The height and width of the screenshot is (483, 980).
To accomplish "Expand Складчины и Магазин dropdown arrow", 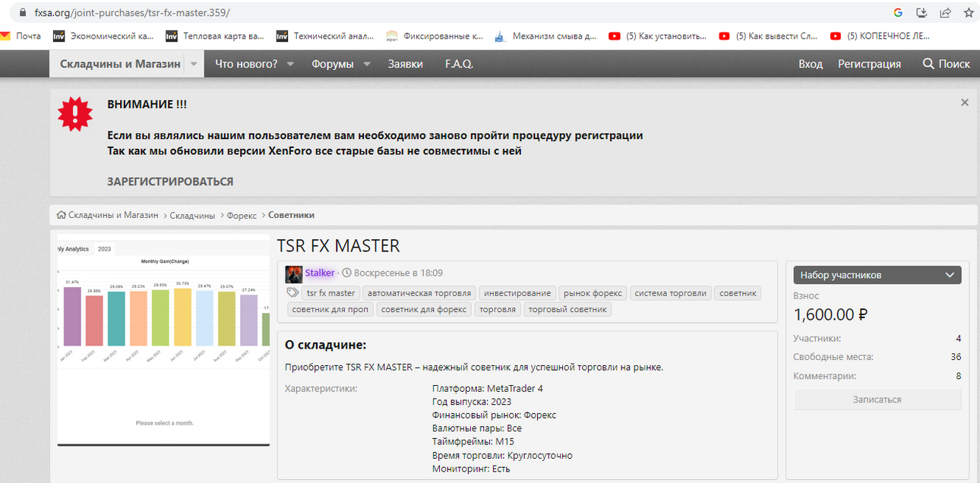I will point(194,64).
